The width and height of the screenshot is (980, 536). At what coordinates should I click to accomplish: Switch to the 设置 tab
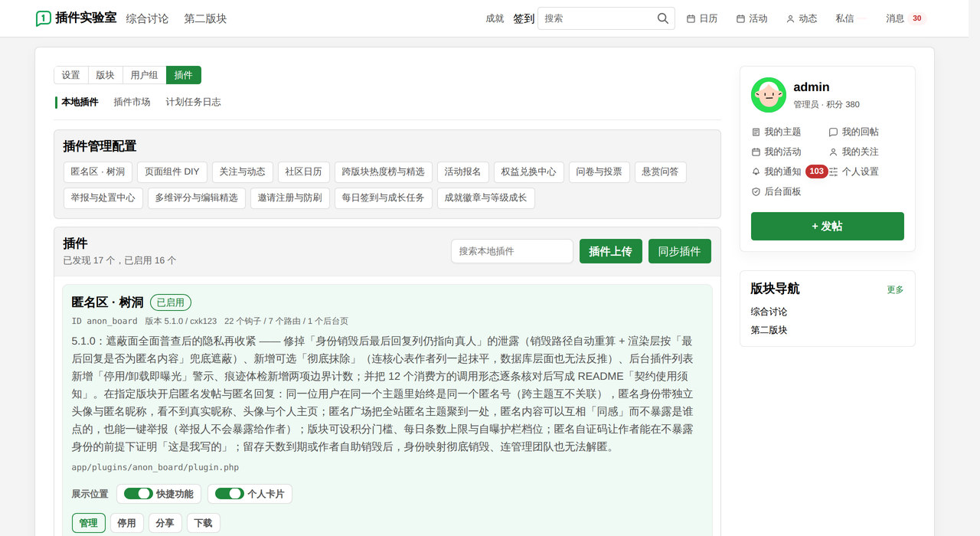[x=71, y=75]
